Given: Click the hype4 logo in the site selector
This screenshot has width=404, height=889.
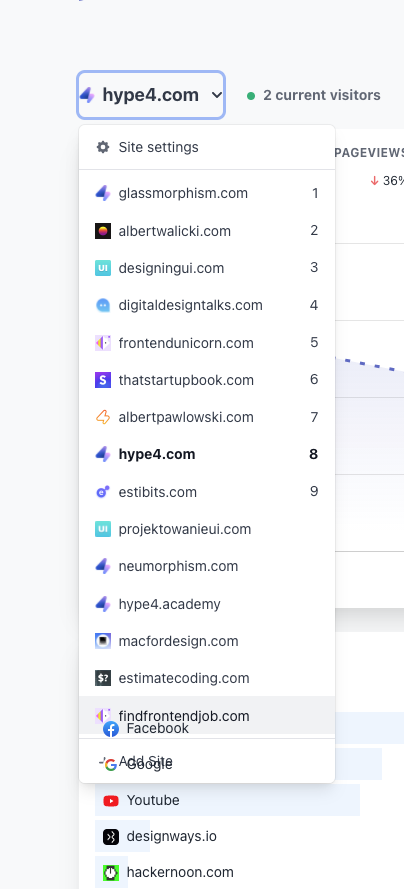Looking at the screenshot, I should 88,95.
